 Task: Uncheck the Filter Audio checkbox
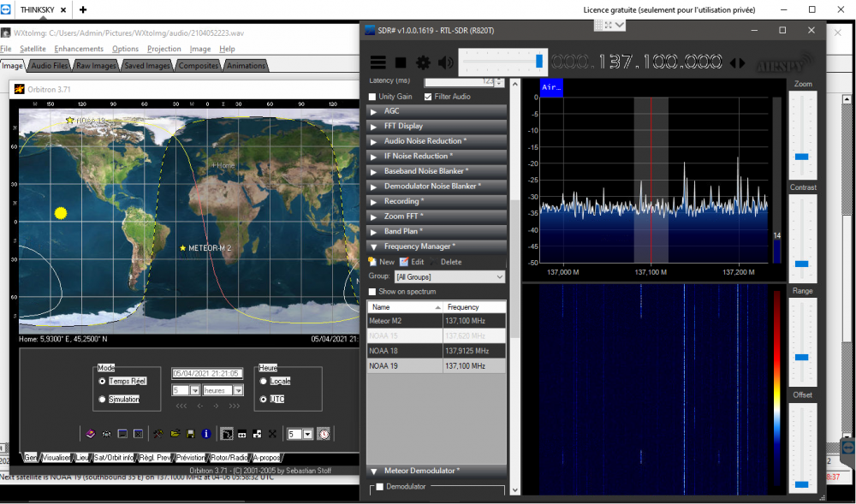[428, 97]
